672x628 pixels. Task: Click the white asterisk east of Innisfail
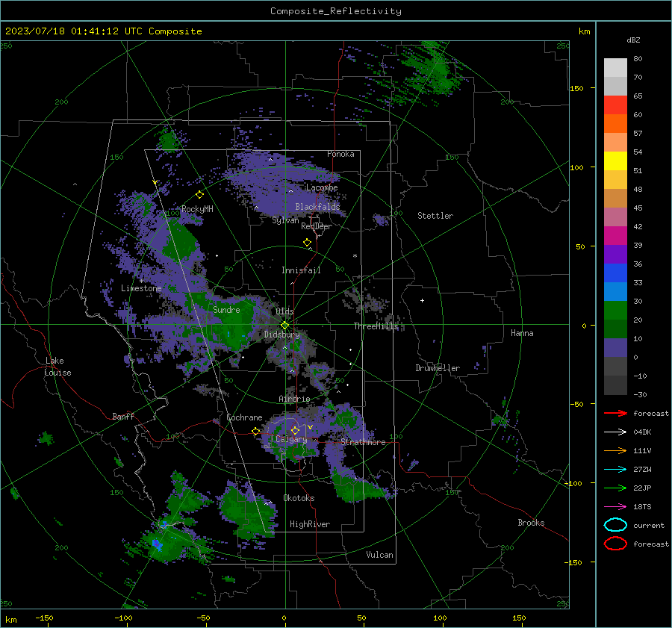click(355, 256)
